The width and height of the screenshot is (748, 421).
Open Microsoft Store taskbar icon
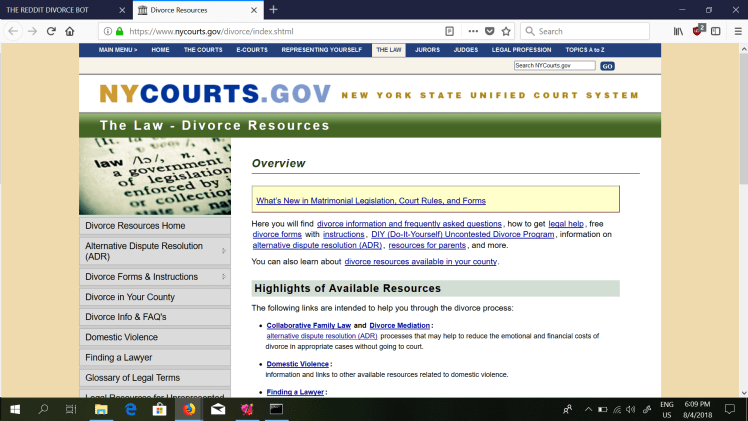[159, 409]
